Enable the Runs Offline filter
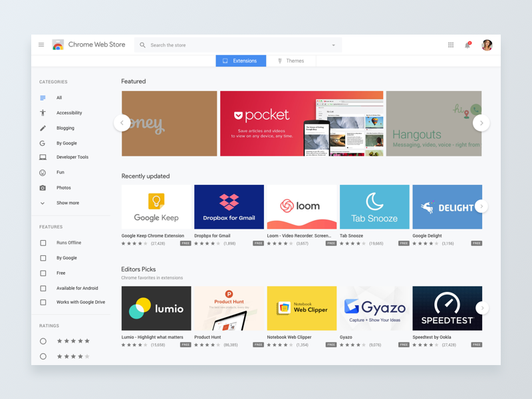 click(42, 243)
